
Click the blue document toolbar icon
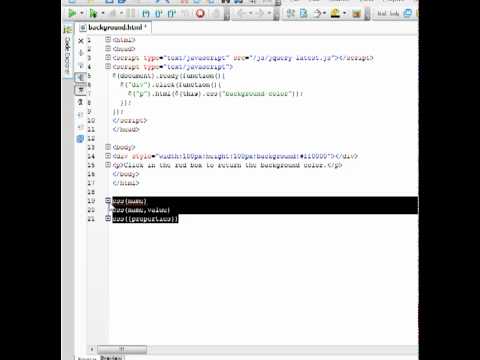click(304, 13)
